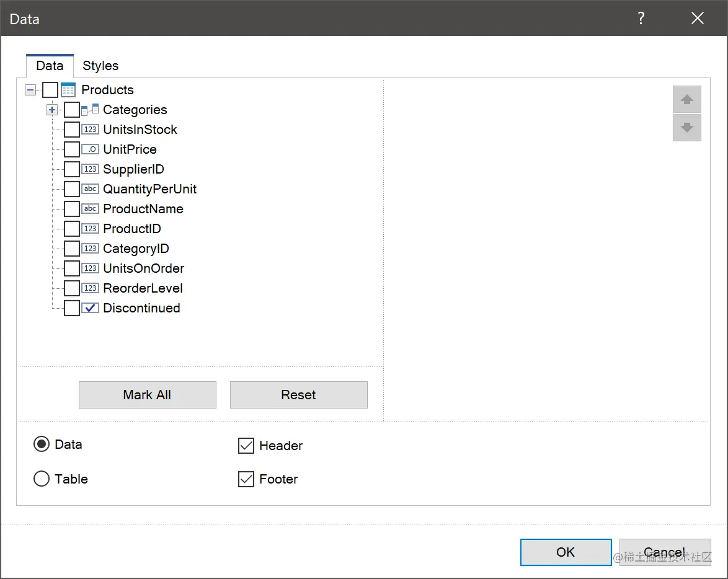Check the Categories checkbox

click(71, 110)
